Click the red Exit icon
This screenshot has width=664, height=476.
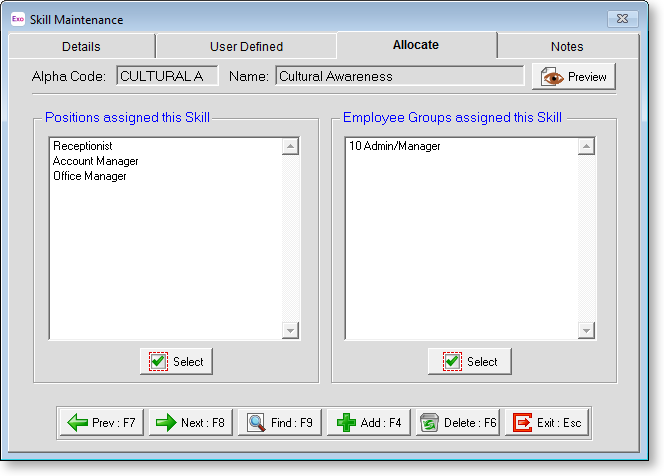pos(523,423)
